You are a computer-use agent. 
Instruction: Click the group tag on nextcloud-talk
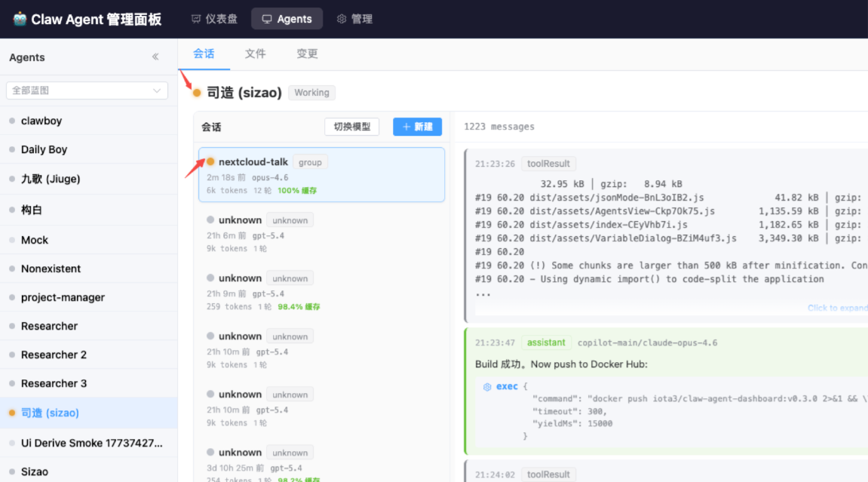310,162
